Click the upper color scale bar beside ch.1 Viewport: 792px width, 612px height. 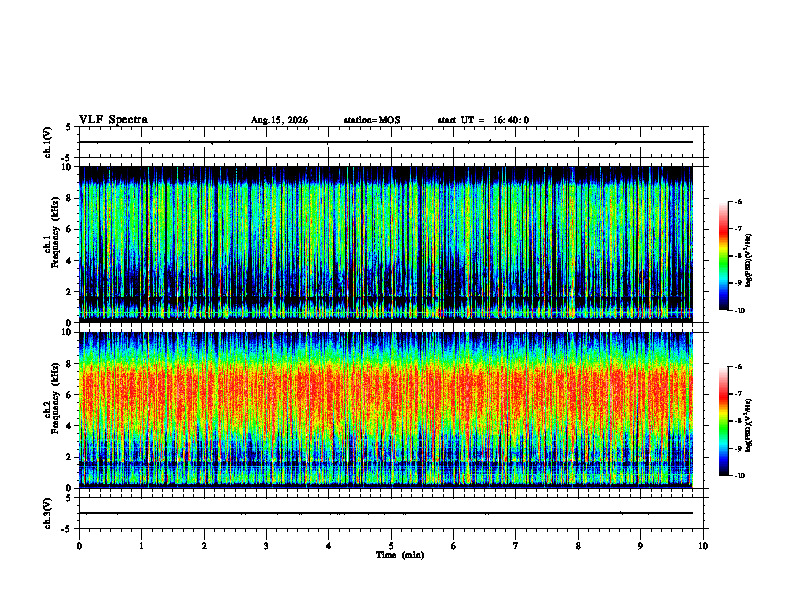[x=724, y=256]
